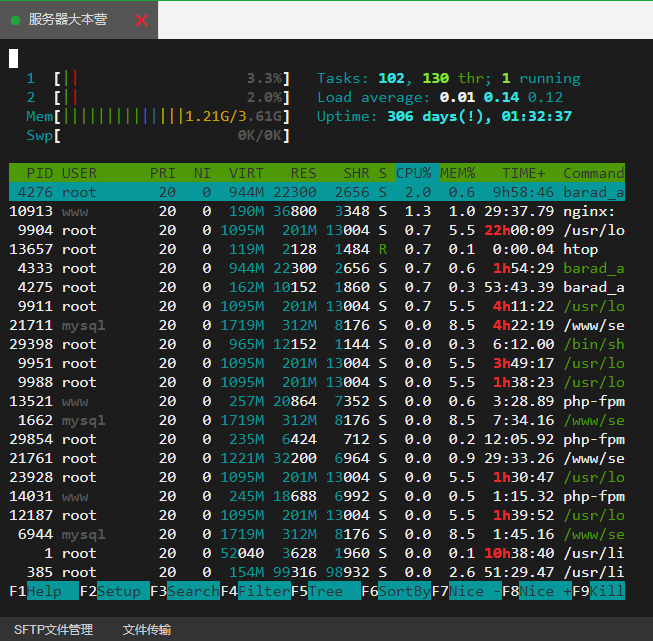
Task: Close the 服务器大本营 session tab
Action: click(141, 20)
